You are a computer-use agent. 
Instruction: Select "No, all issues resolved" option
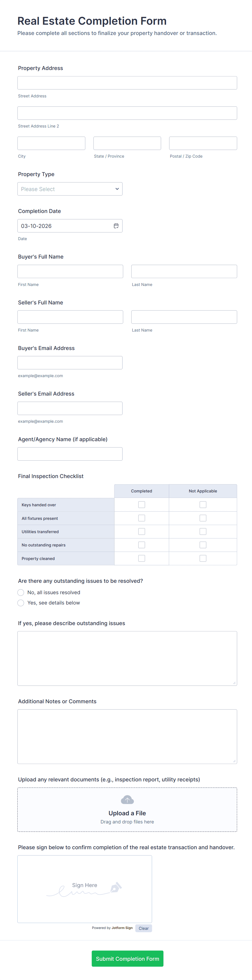[21, 592]
